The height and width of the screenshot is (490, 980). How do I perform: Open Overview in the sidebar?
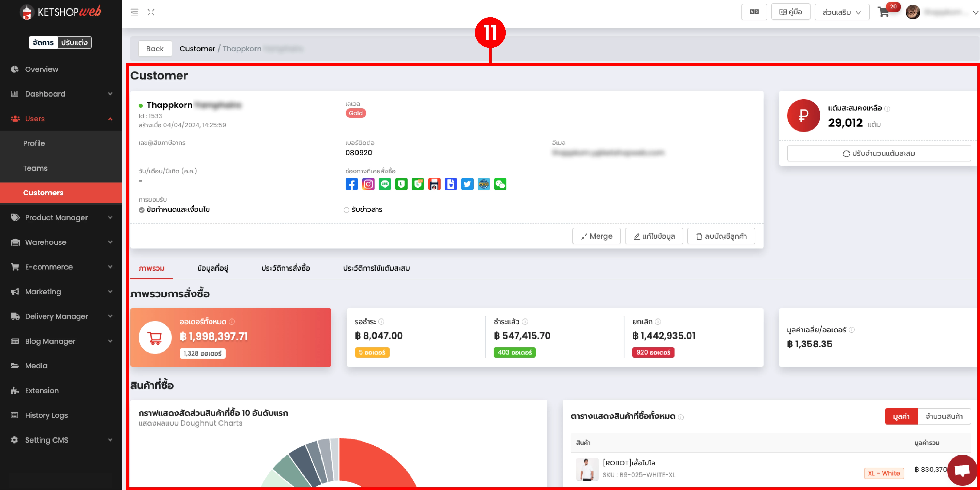coord(61,69)
